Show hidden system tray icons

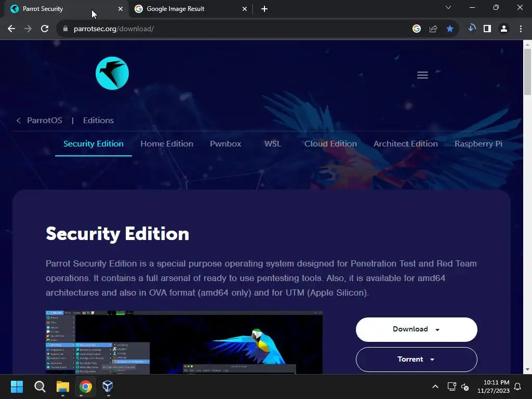coord(435,387)
